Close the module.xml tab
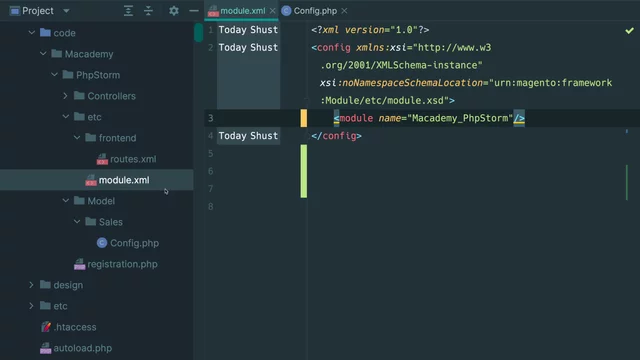Image resolution: width=640 pixels, height=360 pixels. [x=272, y=11]
